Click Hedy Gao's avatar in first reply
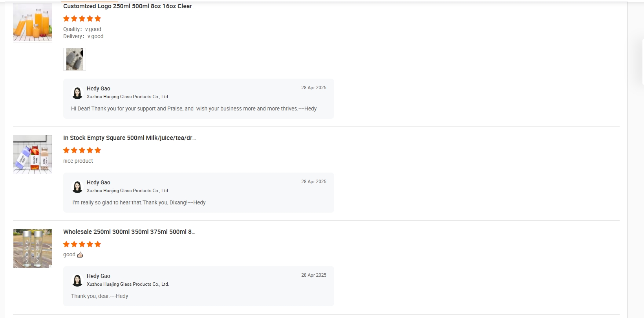Image resolution: width=644 pixels, height=318 pixels. point(77,93)
